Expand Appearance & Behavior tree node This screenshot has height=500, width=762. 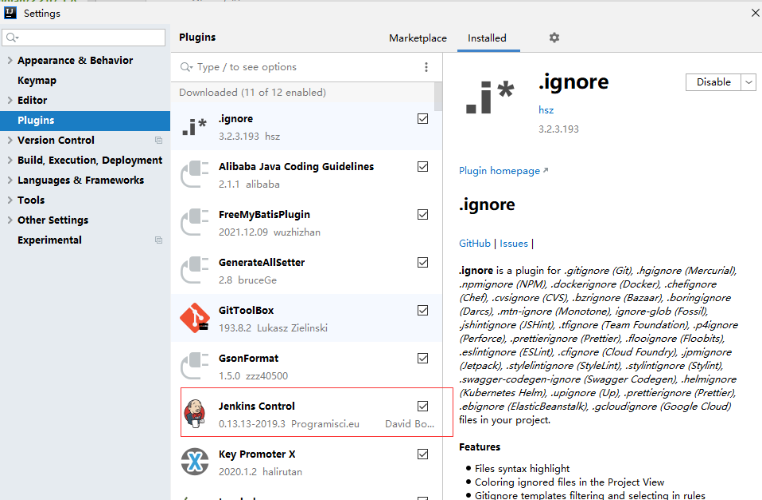pyautogui.click(x=10, y=60)
